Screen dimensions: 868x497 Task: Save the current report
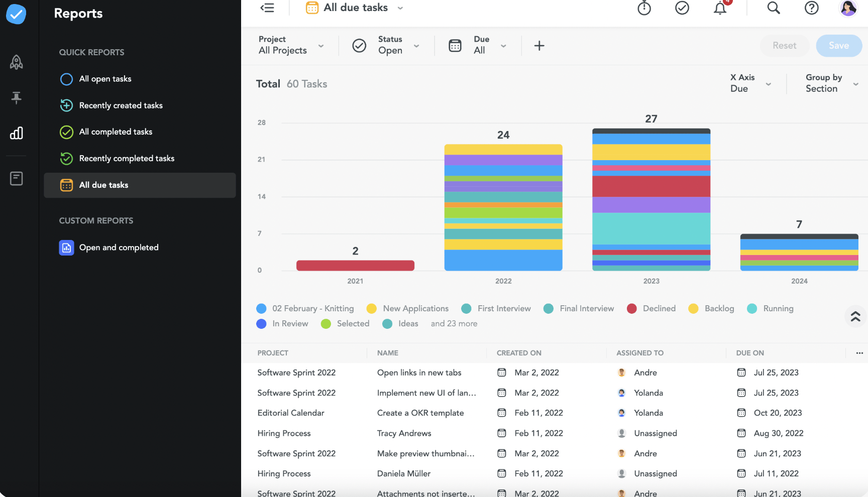(838, 45)
